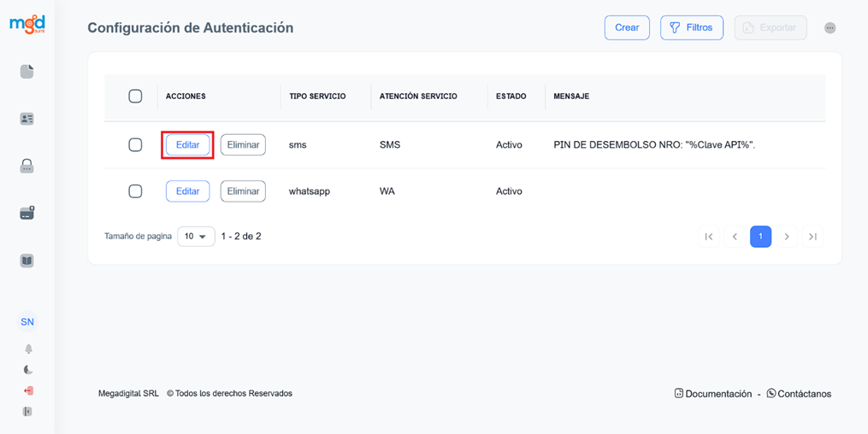Open the padlock authentication sidebar icon
This screenshot has height=434, width=868.
click(27, 167)
